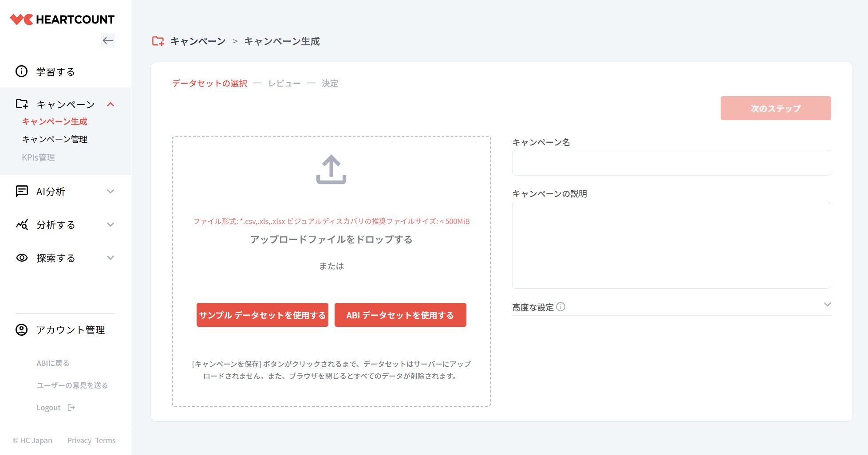868x455 pixels.
Task: Collapse sidebar with the left arrow icon
Action: coord(108,41)
